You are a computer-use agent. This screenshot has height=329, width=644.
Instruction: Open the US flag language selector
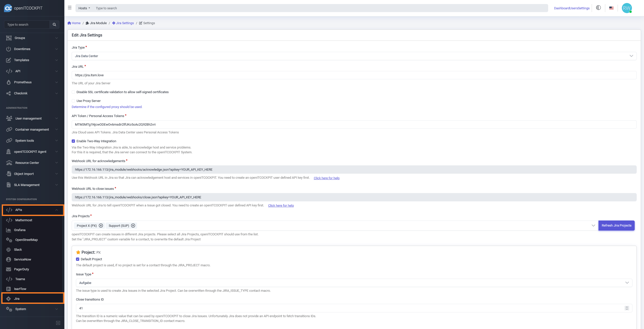(611, 8)
